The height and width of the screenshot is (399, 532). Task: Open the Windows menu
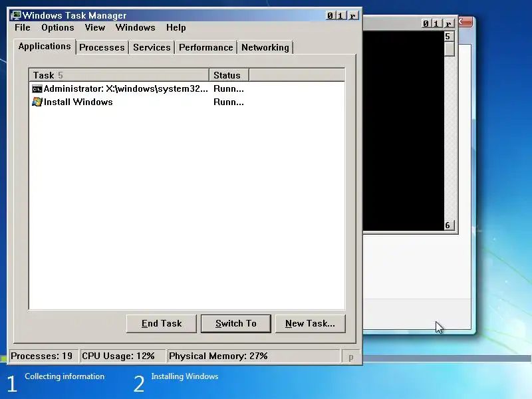[x=136, y=27]
